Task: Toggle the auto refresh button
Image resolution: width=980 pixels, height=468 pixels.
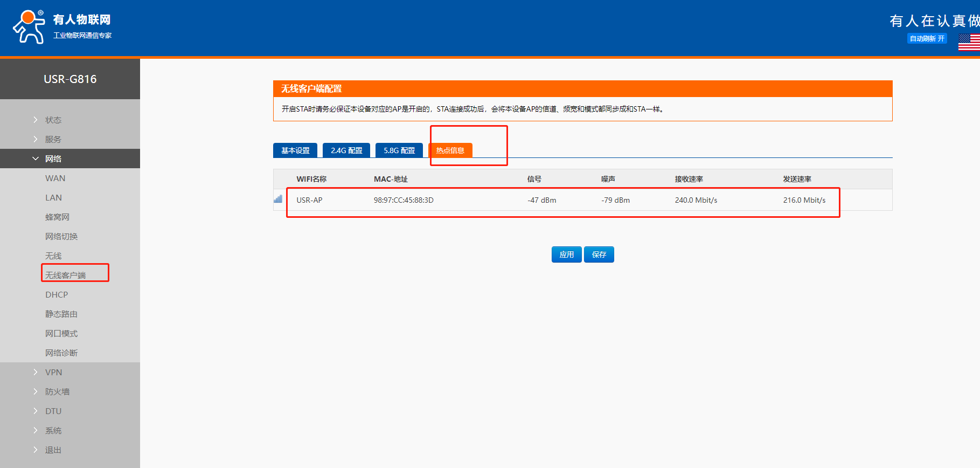Action: [927, 39]
